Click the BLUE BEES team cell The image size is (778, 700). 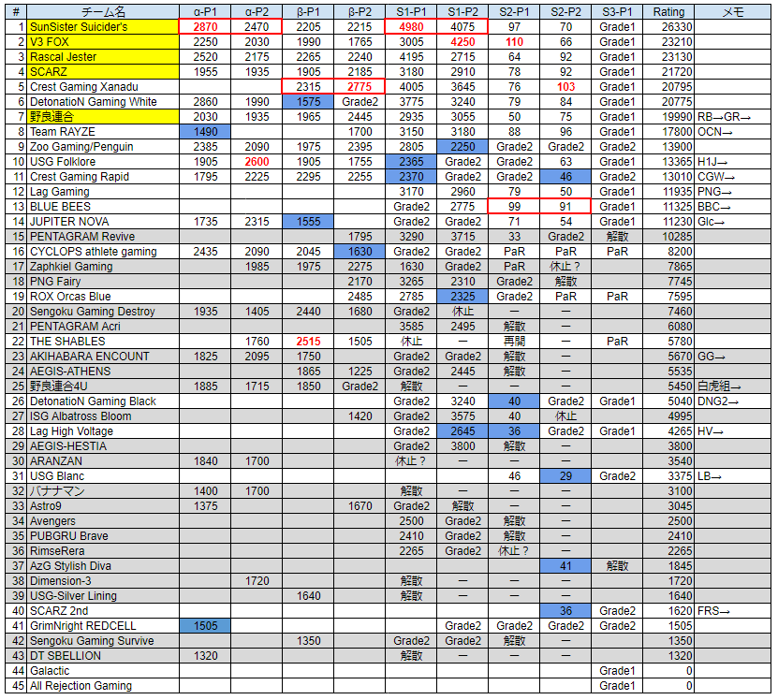(x=103, y=207)
